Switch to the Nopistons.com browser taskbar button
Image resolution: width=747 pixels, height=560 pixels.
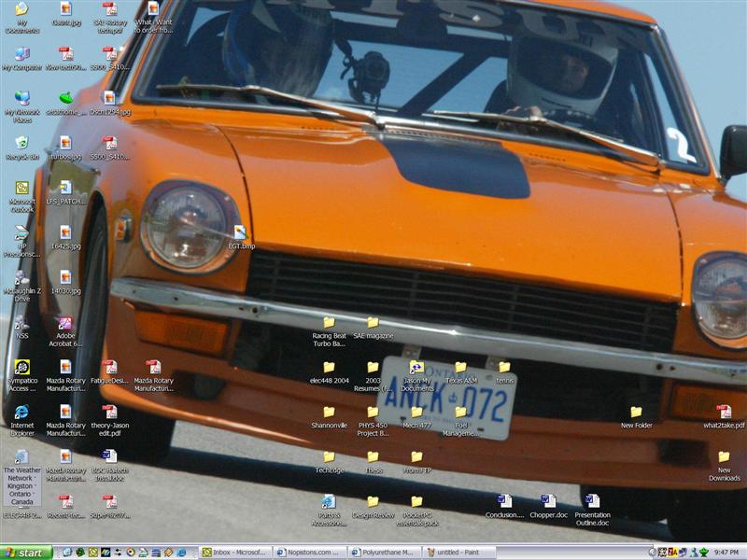310,553
